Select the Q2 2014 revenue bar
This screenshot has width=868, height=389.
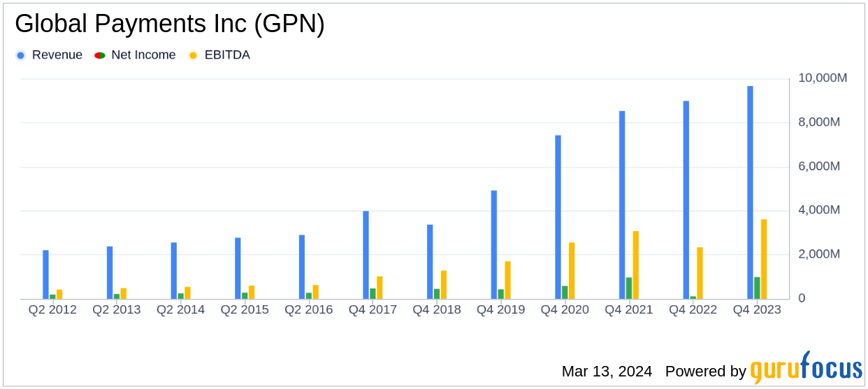pos(174,271)
